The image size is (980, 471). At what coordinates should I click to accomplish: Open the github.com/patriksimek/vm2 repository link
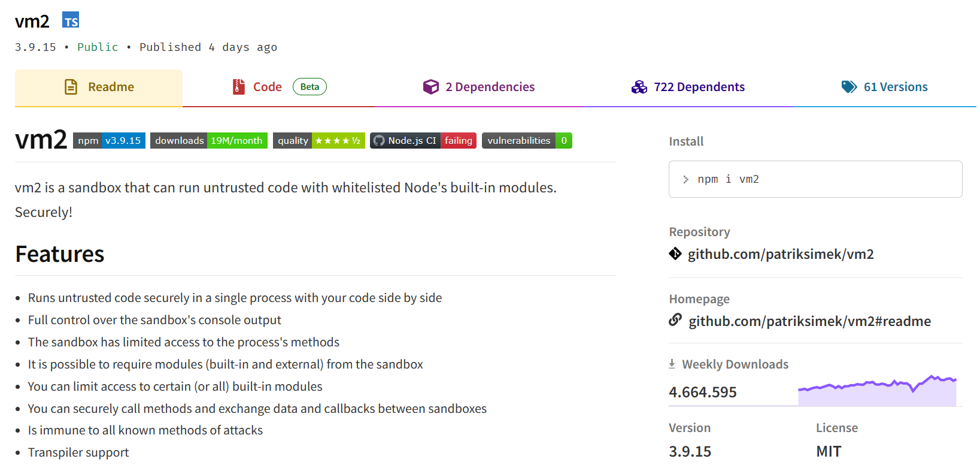(x=780, y=255)
